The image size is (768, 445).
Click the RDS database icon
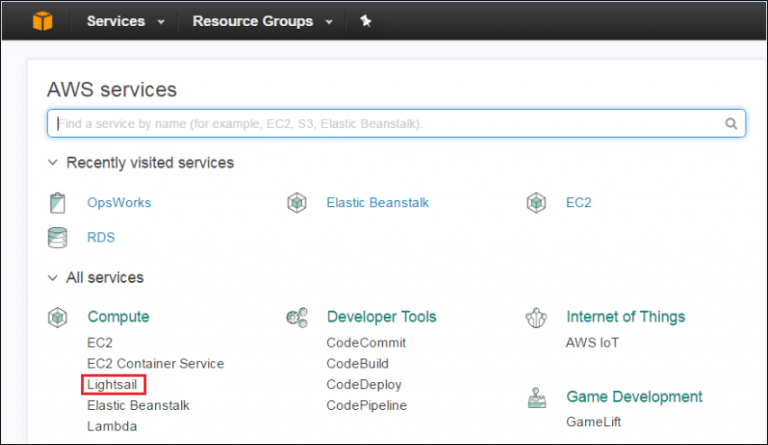click(x=58, y=238)
